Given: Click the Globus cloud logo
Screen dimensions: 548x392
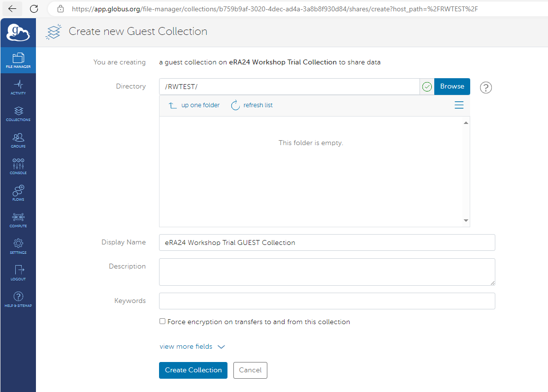Looking at the screenshot, I should (x=18, y=32).
